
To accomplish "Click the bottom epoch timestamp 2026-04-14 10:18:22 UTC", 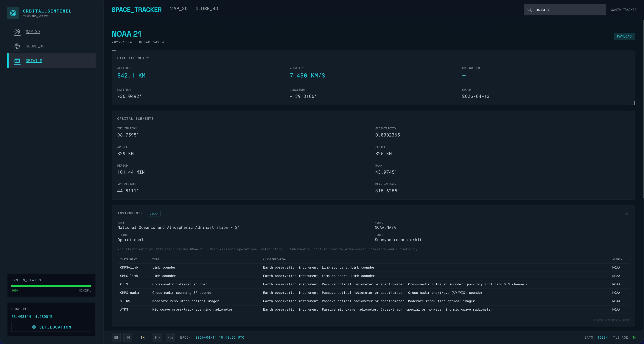I will point(220,337).
